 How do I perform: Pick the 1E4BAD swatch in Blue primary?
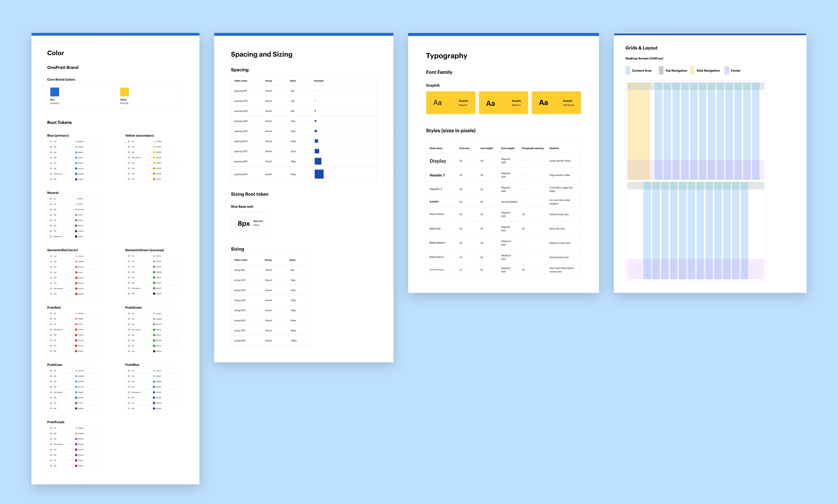click(76, 179)
